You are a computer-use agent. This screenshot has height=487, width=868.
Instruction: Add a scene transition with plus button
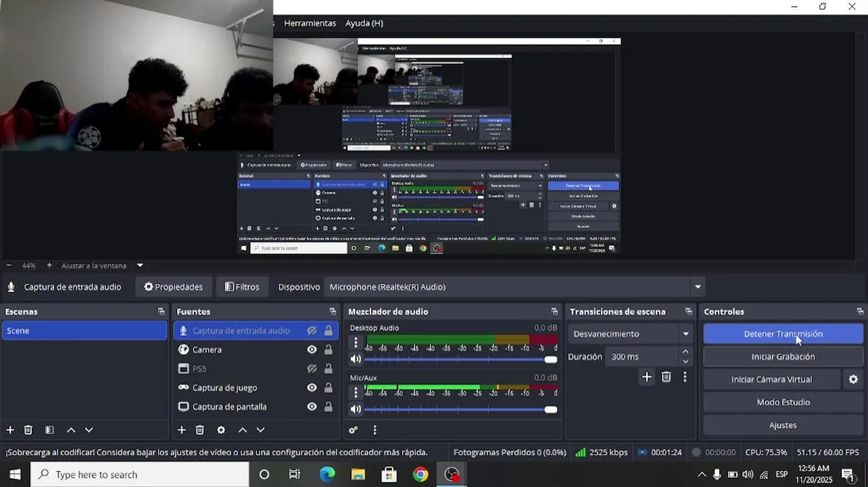(x=647, y=377)
